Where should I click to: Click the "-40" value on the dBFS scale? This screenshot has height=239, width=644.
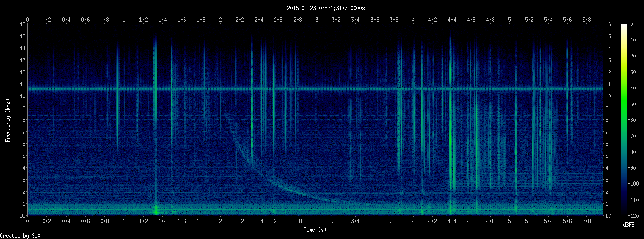pos(632,88)
